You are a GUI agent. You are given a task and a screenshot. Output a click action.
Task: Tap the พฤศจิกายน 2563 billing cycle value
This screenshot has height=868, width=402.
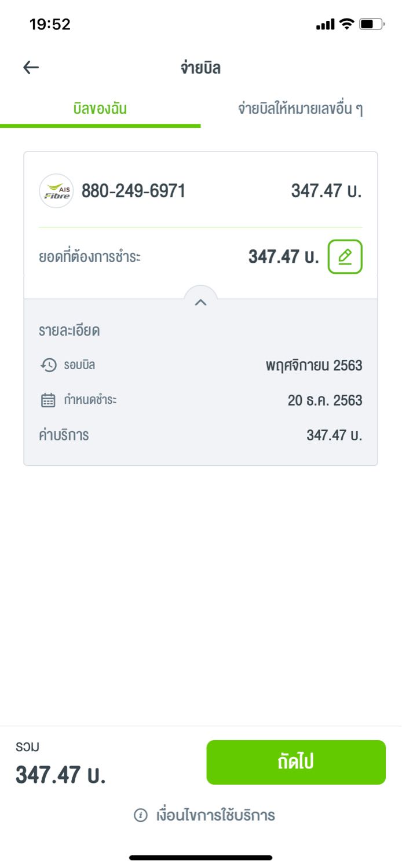pyautogui.click(x=314, y=366)
